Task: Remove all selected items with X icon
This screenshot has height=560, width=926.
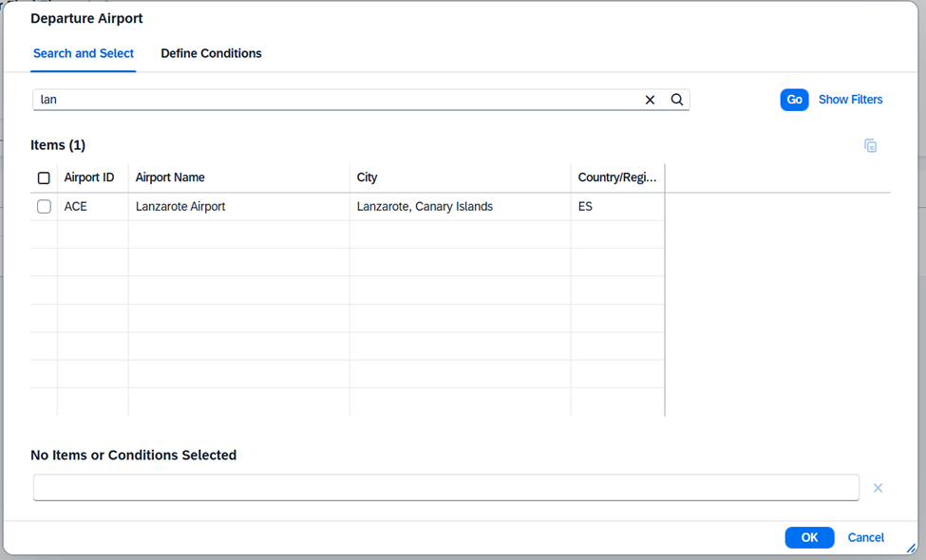Action: coord(878,488)
